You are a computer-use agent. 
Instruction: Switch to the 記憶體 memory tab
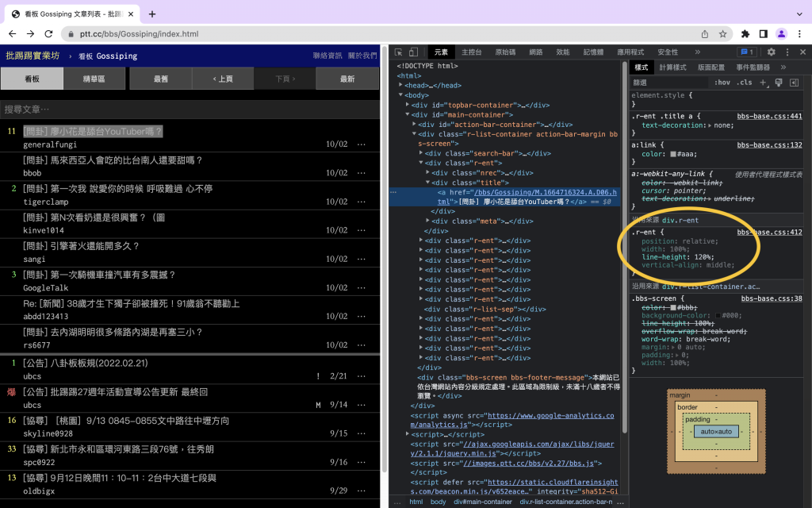tap(593, 52)
